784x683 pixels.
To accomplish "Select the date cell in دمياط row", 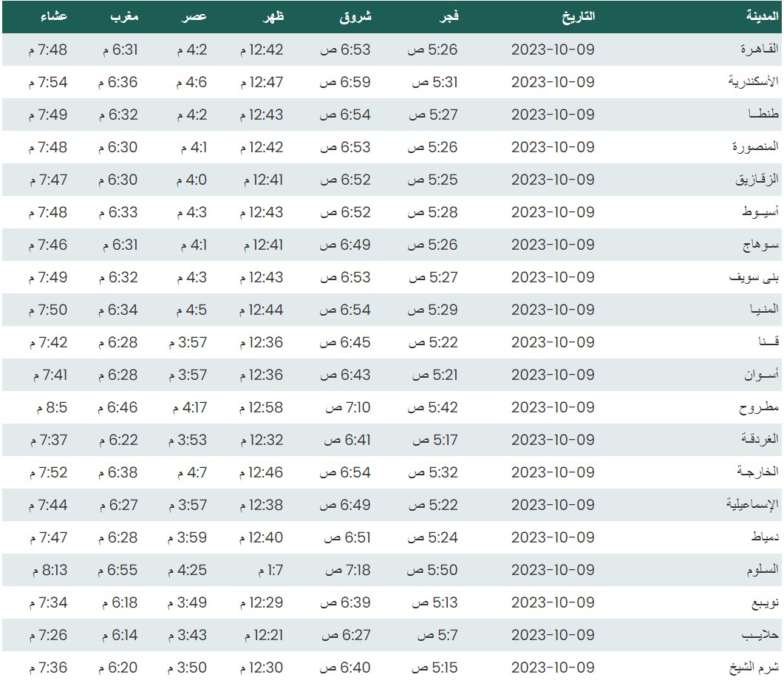I will (x=553, y=537).
